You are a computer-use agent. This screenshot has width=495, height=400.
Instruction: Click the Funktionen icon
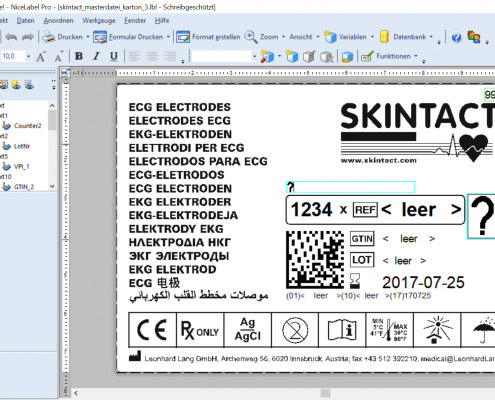[367, 56]
